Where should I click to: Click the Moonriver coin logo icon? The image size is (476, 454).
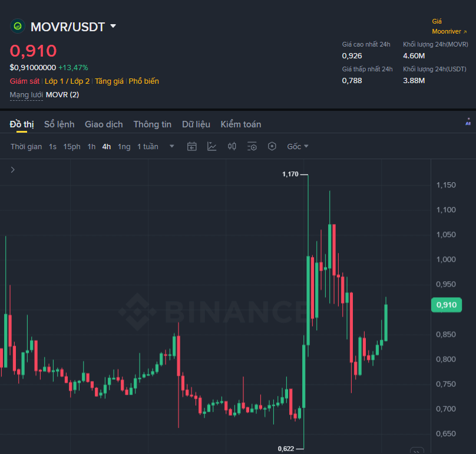pos(18,27)
